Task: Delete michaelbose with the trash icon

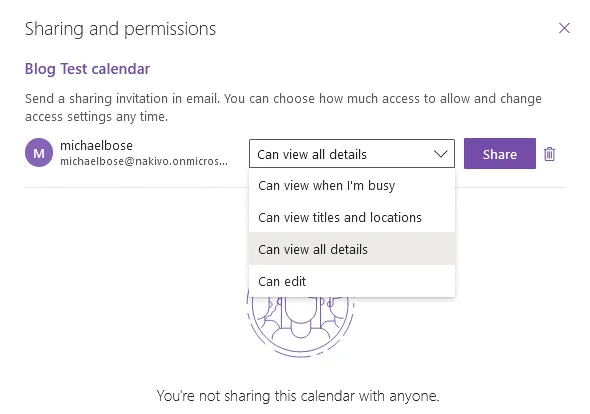Action: pyautogui.click(x=549, y=154)
